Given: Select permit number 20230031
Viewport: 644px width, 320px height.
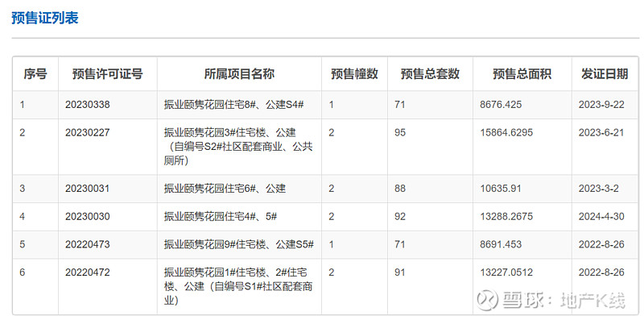Looking at the screenshot, I should (x=88, y=189).
